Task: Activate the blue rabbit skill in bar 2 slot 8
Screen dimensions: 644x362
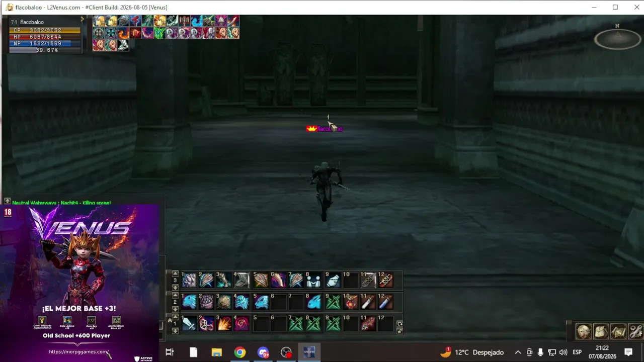Action: tap(314, 302)
